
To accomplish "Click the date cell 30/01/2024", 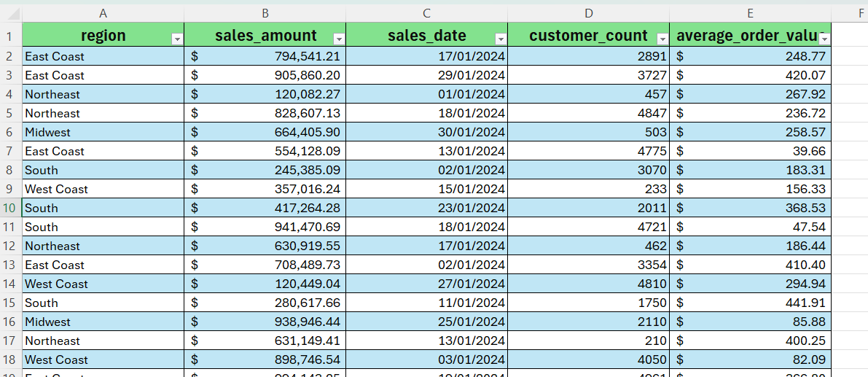I will (426, 132).
